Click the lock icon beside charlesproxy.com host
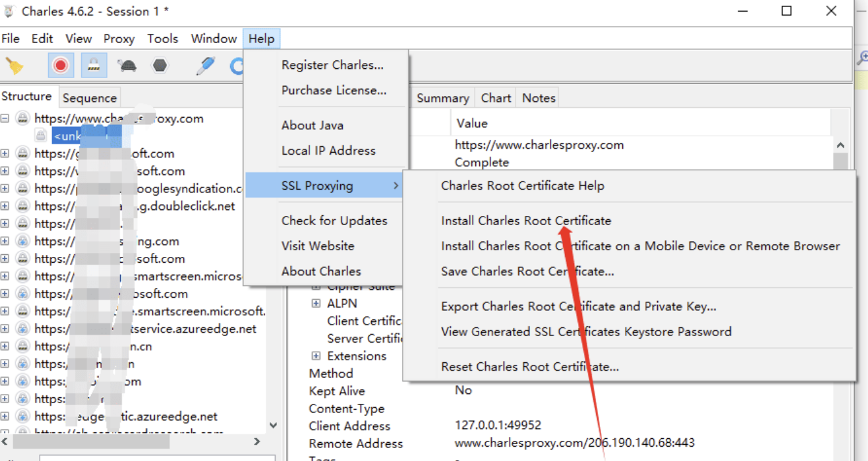Image resolution: width=868 pixels, height=461 pixels. pos(23,118)
